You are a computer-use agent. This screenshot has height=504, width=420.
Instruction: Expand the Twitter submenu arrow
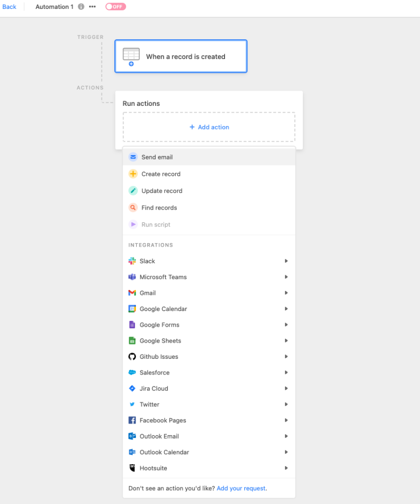[286, 405]
